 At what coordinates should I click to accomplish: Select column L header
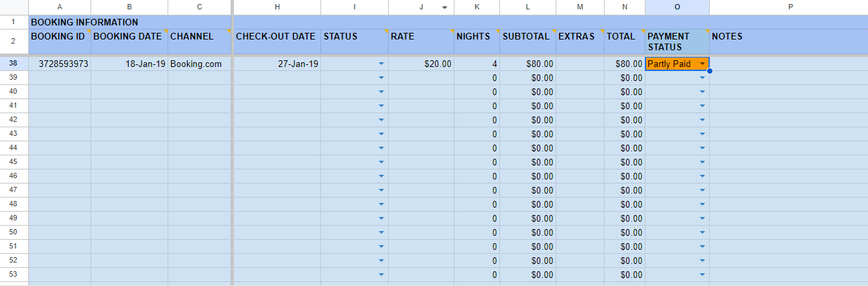pyautogui.click(x=528, y=7)
